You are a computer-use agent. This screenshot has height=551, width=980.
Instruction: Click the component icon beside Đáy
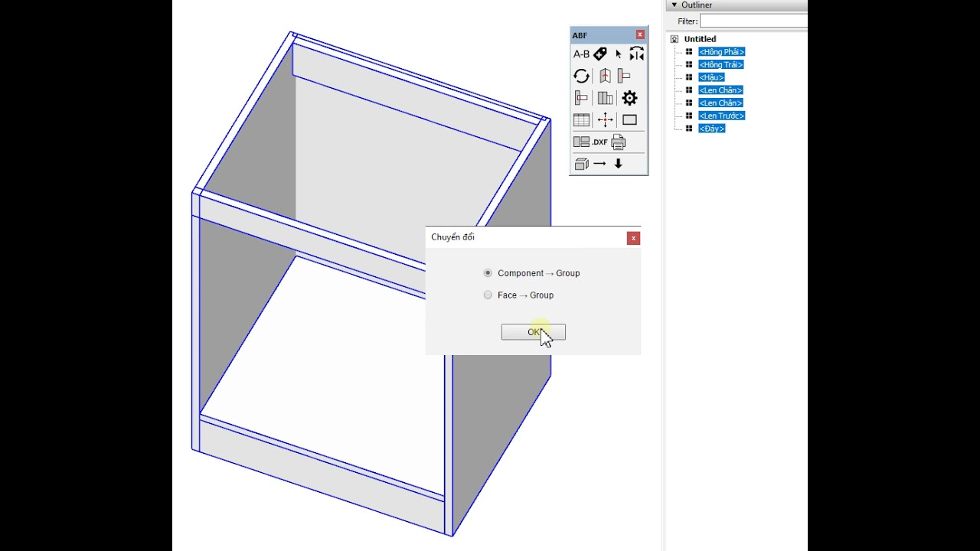coord(689,129)
